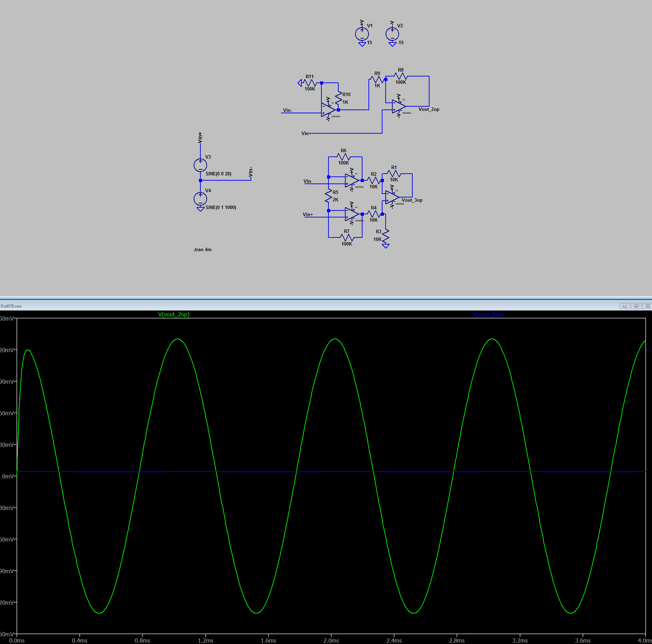Screen dimensions: 652x644
Task: Click op-amp U1 driving R9
Action: (x=329, y=110)
